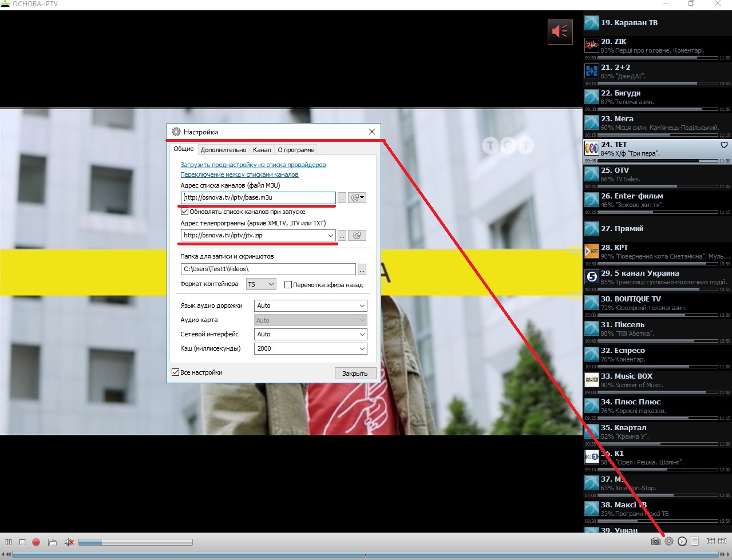Enable 'Перемотка эфира назад' checkbox
732x560 pixels.
coord(288,285)
